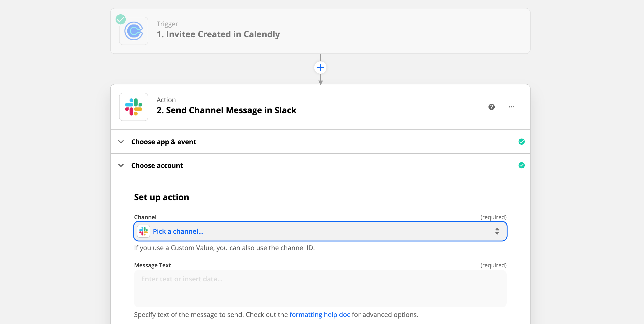This screenshot has height=324, width=644.
Task: Open the three-dot more options menu
Action: coord(511,107)
